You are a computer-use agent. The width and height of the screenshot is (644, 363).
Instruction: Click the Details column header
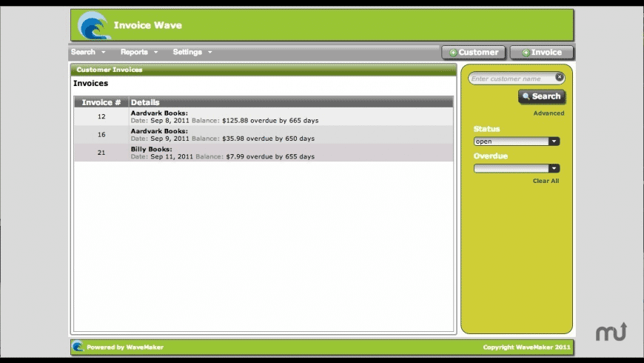coord(291,102)
